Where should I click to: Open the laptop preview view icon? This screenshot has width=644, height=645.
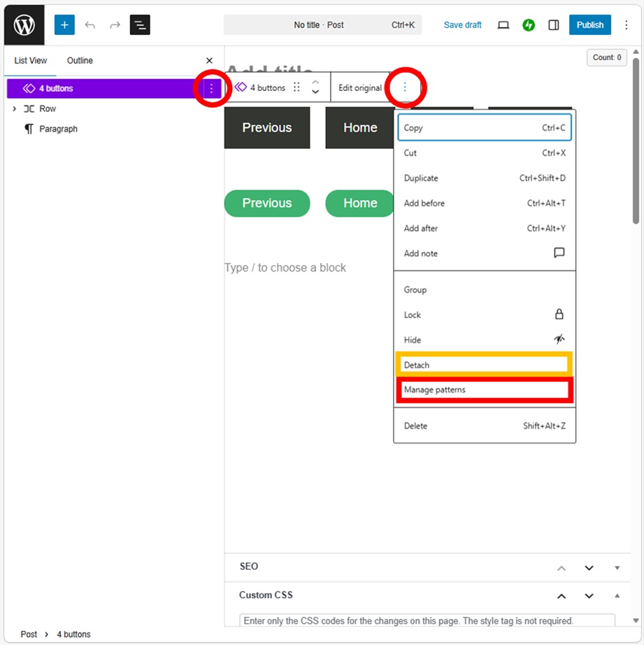click(503, 25)
